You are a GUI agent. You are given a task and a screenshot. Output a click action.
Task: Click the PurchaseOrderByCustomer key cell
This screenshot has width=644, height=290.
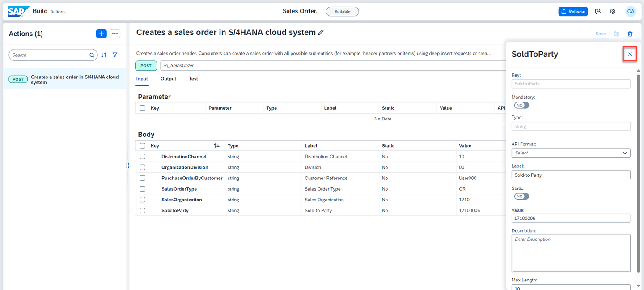pos(192,178)
